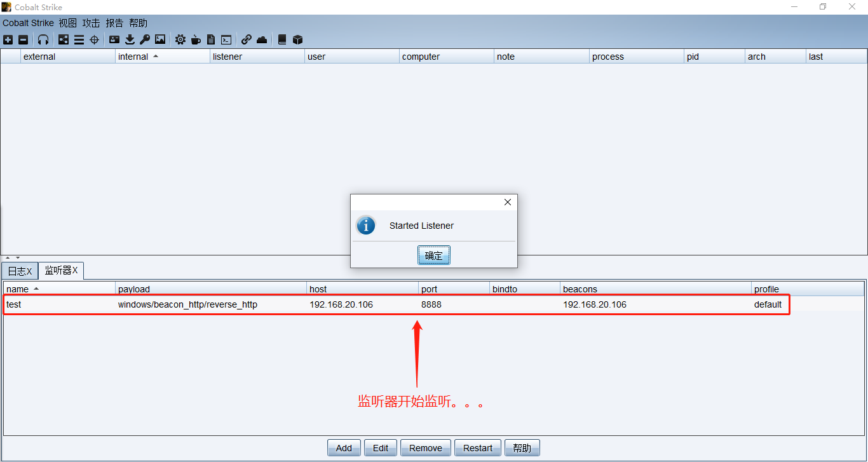
Task: Click the split pane collapse arrows above the tabs
Action: click(13, 257)
